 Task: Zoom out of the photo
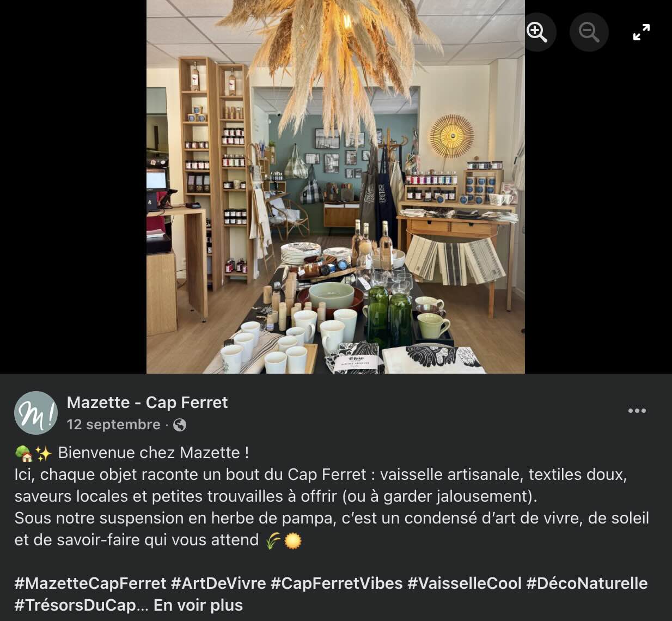589,32
